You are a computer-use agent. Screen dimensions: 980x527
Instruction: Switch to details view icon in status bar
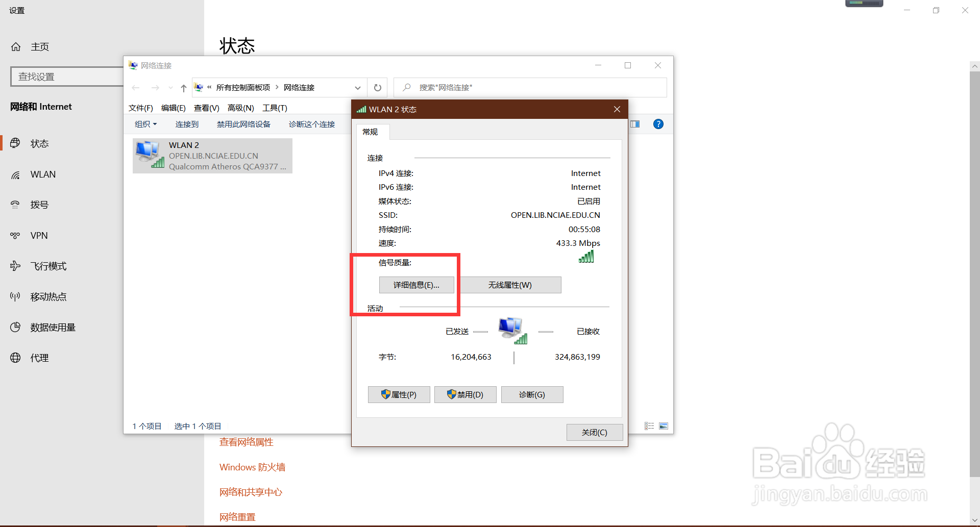(x=649, y=426)
